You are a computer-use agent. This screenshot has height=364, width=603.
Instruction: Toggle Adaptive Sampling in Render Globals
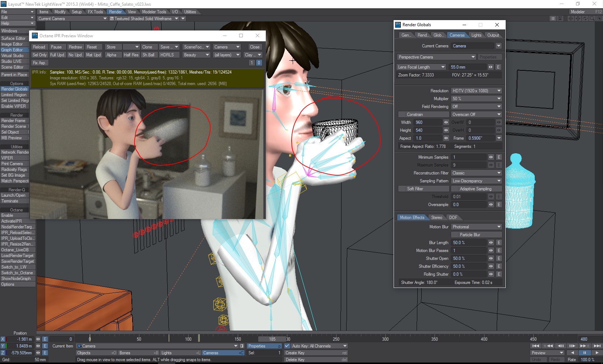coord(476,189)
